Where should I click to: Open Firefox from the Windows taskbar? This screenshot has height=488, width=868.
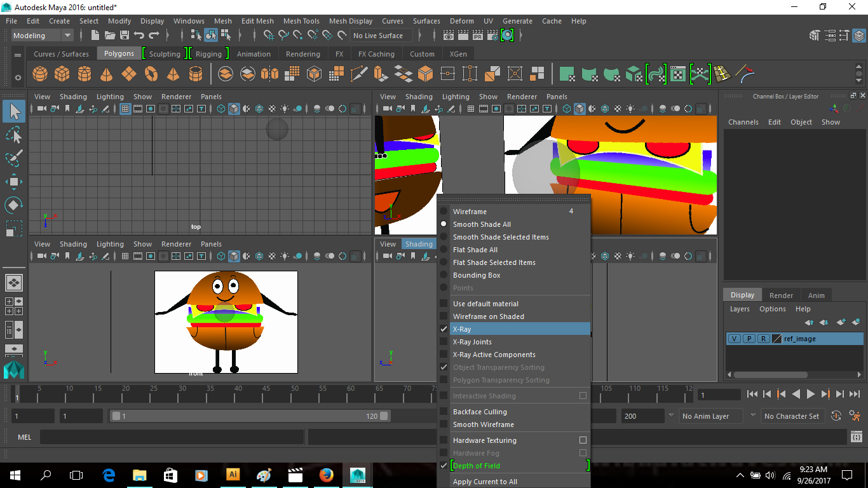pos(327,475)
